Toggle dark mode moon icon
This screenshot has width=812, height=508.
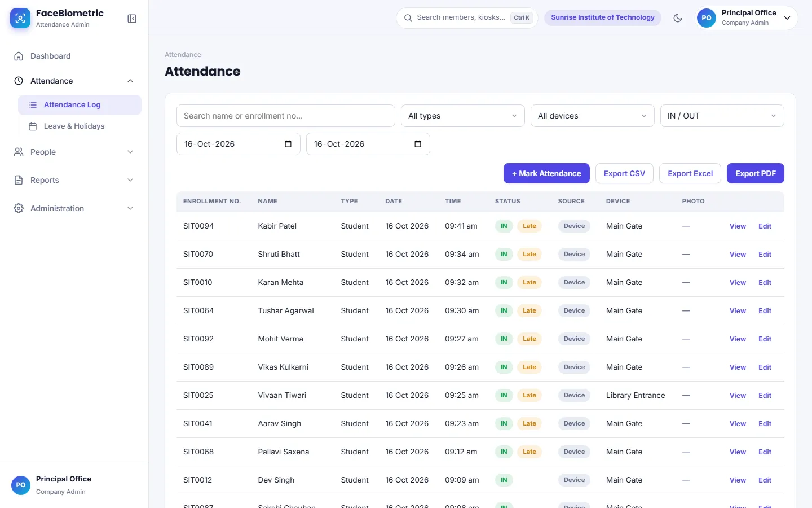tap(678, 18)
